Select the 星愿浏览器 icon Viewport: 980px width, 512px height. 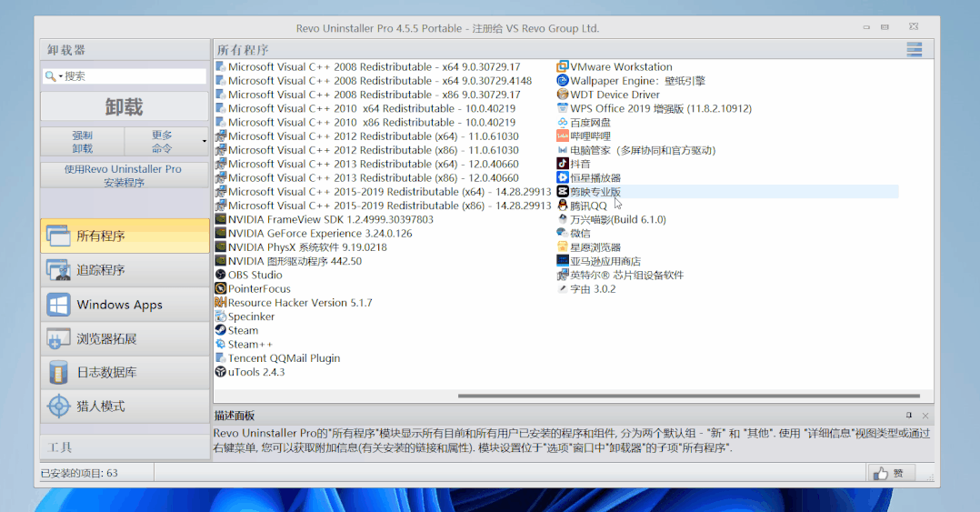563,247
